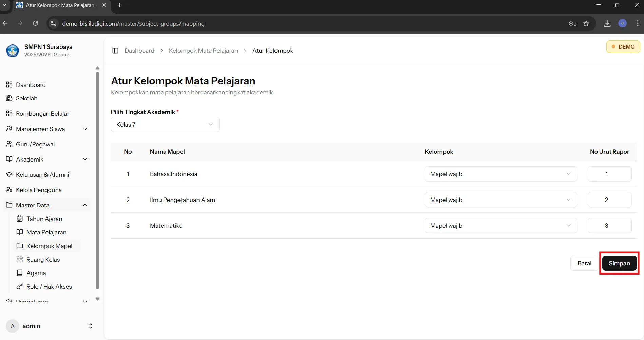Screen dimensions: 644x340
Task: Click the admin avatar letter A
Action: pyautogui.click(x=13, y=326)
